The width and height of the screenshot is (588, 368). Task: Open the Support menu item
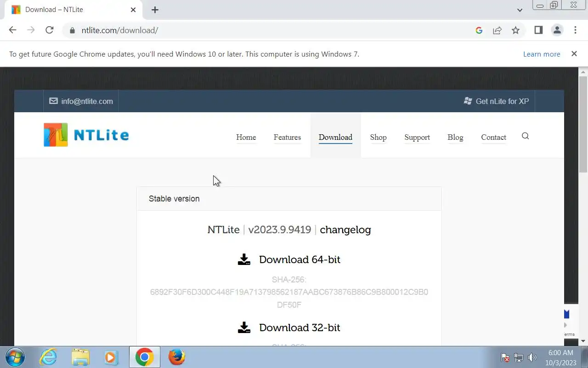417,137
